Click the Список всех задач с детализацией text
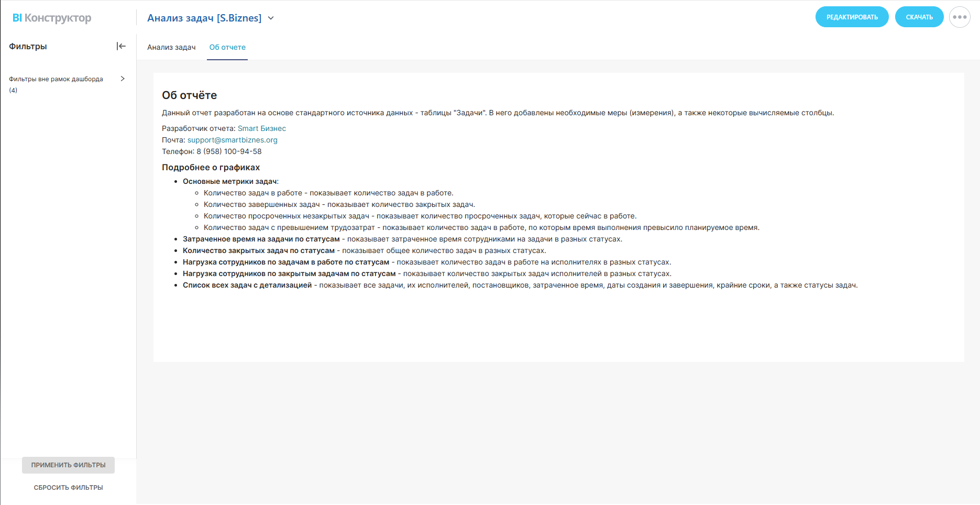Viewport: 980px width, 505px height. [247, 285]
